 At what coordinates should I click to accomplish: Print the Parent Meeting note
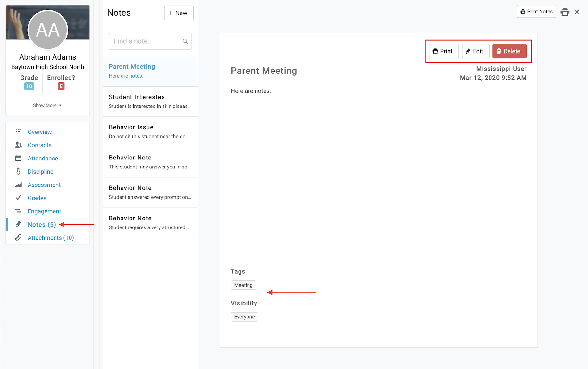click(444, 51)
